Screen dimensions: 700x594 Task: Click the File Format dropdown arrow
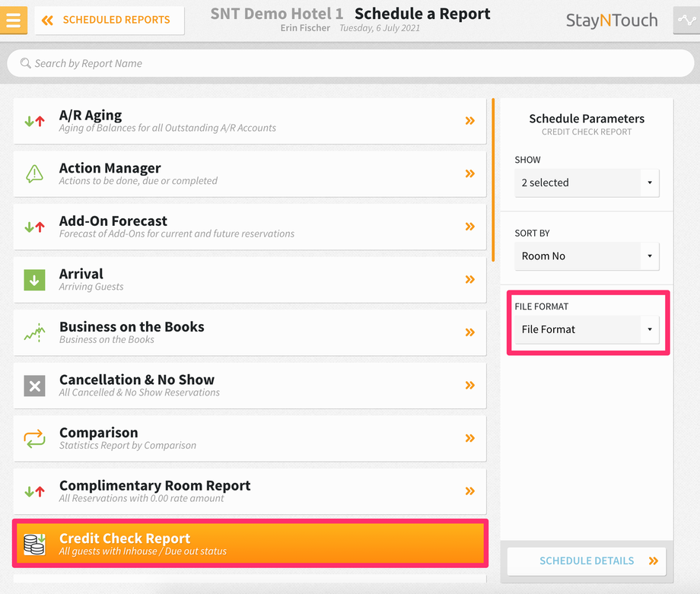pyautogui.click(x=650, y=329)
